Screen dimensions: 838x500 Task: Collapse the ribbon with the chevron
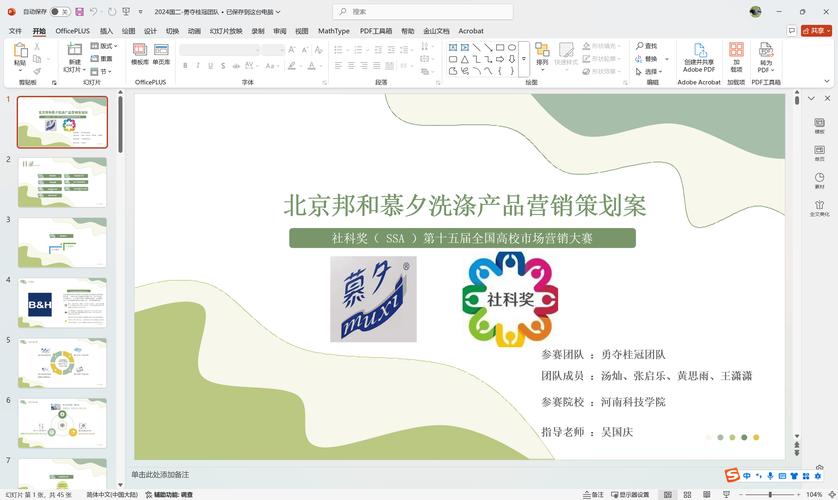click(x=827, y=81)
